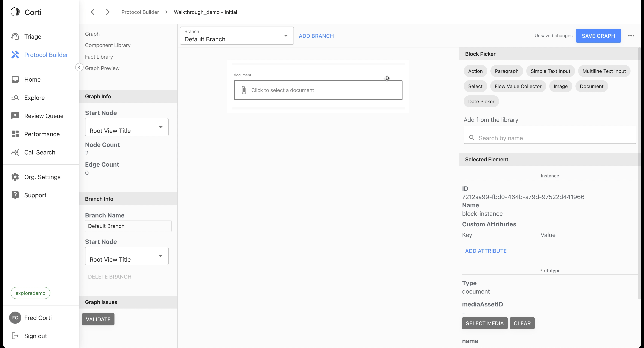Viewport: 644px width, 348px height.
Task: Expand the Branch dropdown selector
Action: [237, 36]
